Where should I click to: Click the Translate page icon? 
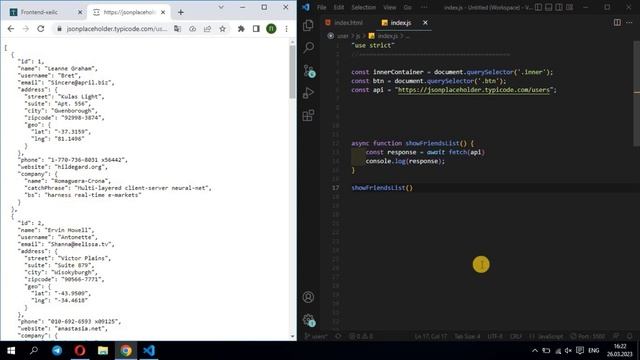click(177, 29)
